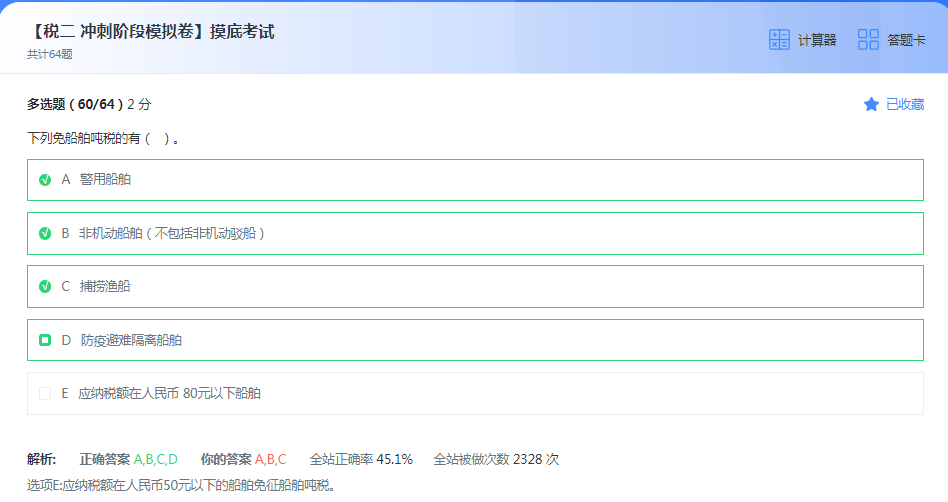This screenshot has width=948, height=502.
Task: Select the answer text 非机动船舶（不包括非机动驳船）
Action: click(x=172, y=233)
